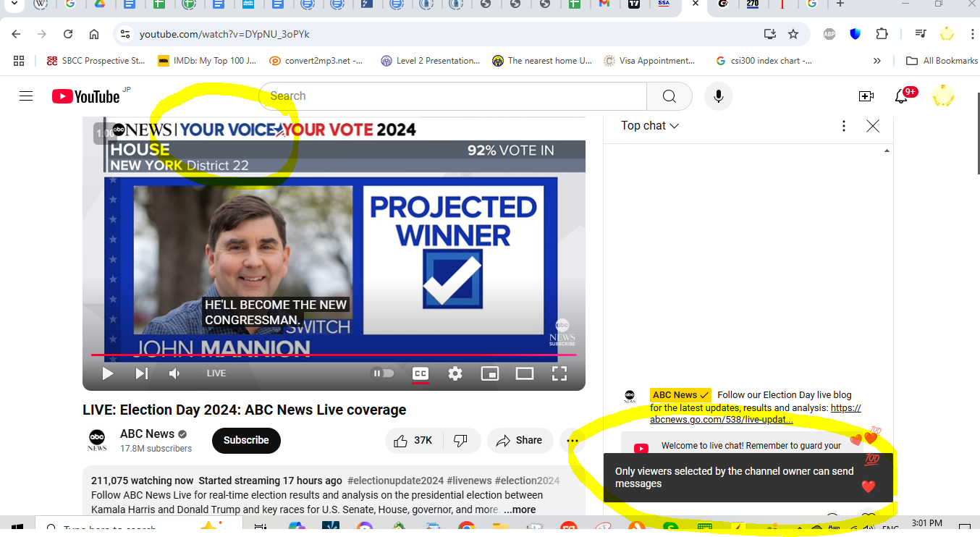Open the media controls toolbar icon
Image resolution: width=980 pixels, height=537 pixels.
click(920, 34)
